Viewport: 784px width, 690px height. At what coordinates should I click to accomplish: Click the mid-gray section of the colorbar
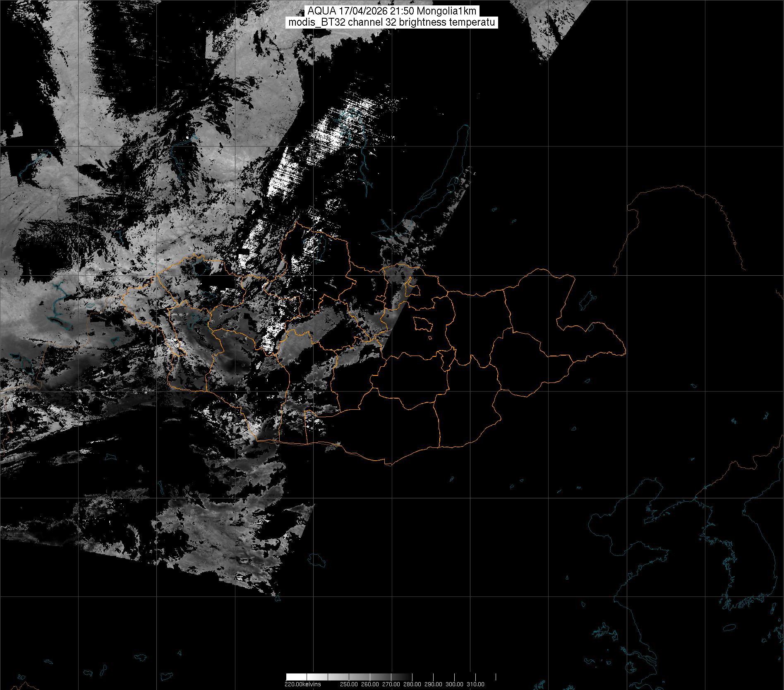(360, 677)
